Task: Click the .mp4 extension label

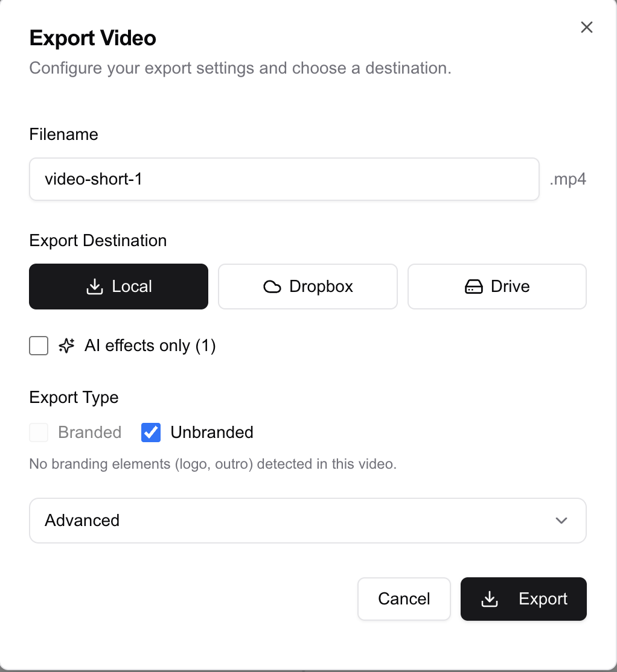Action: 567,179
